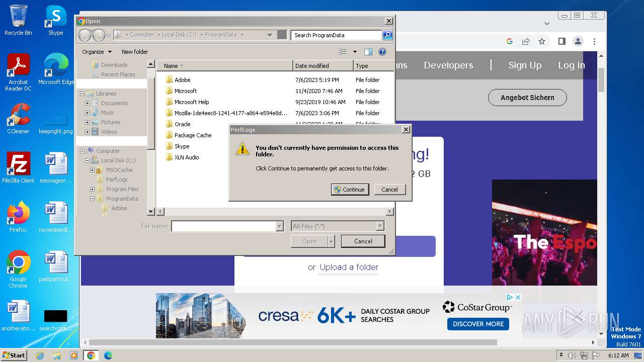Select the XLN Audio folder
Screen dimensions: 644x362
tap(182, 157)
